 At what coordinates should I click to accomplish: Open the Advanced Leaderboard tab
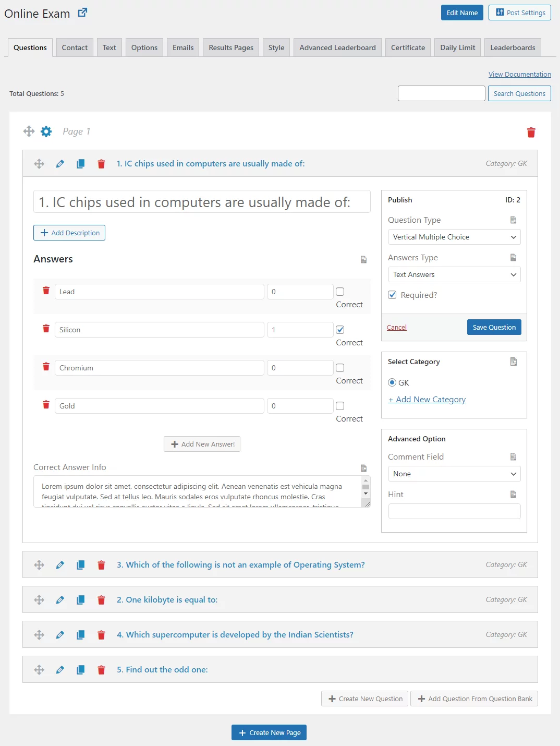tap(337, 47)
